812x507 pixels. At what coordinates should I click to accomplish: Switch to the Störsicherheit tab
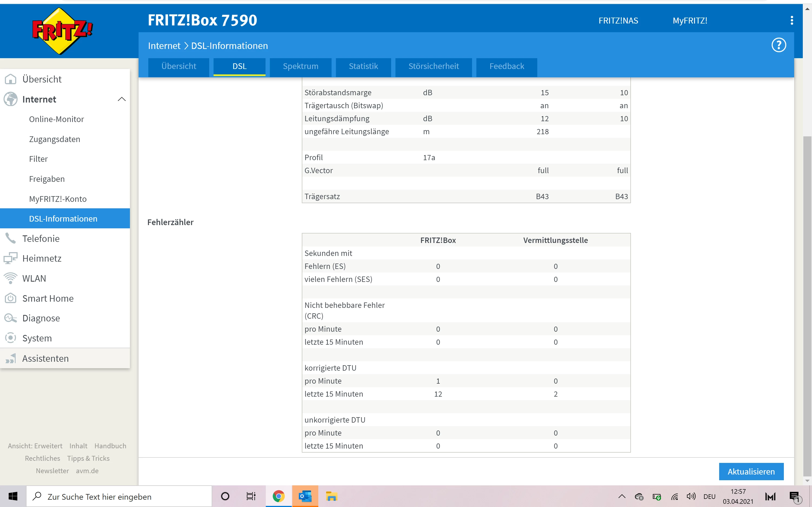(433, 66)
